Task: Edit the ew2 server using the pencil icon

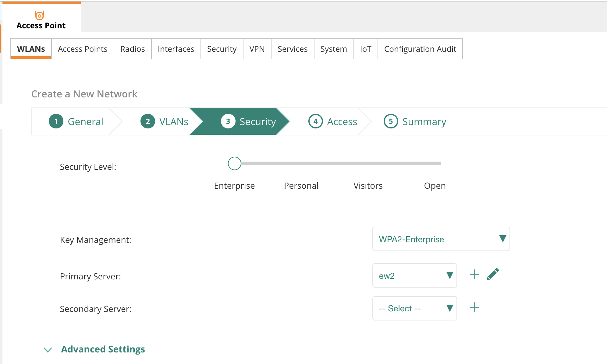Action: pyautogui.click(x=493, y=274)
